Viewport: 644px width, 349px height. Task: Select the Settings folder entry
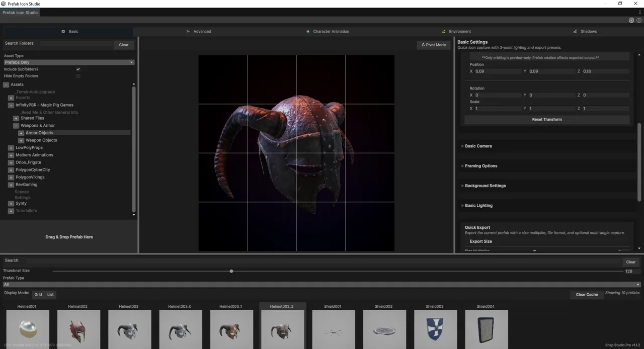click(23, 198)
